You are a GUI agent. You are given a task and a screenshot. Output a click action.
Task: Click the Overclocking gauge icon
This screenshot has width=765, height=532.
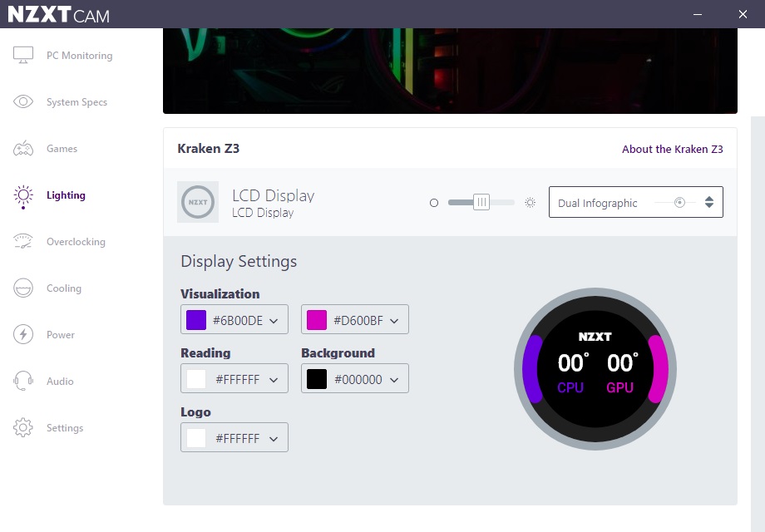23,241
